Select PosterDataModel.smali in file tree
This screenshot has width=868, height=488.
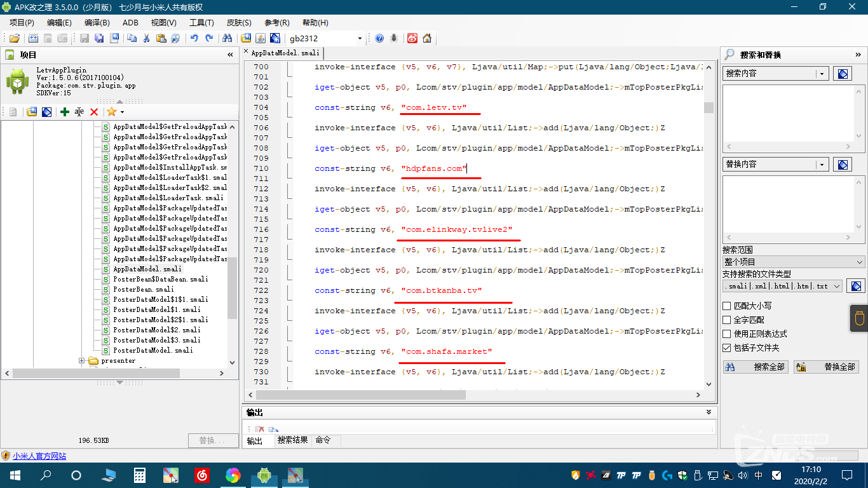tap(153, 350)
